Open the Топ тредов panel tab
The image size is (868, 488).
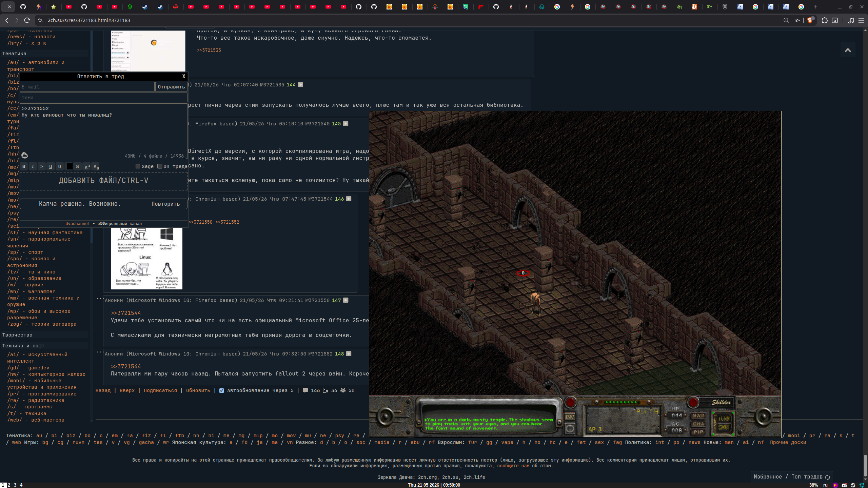click(x=807, y=477)
